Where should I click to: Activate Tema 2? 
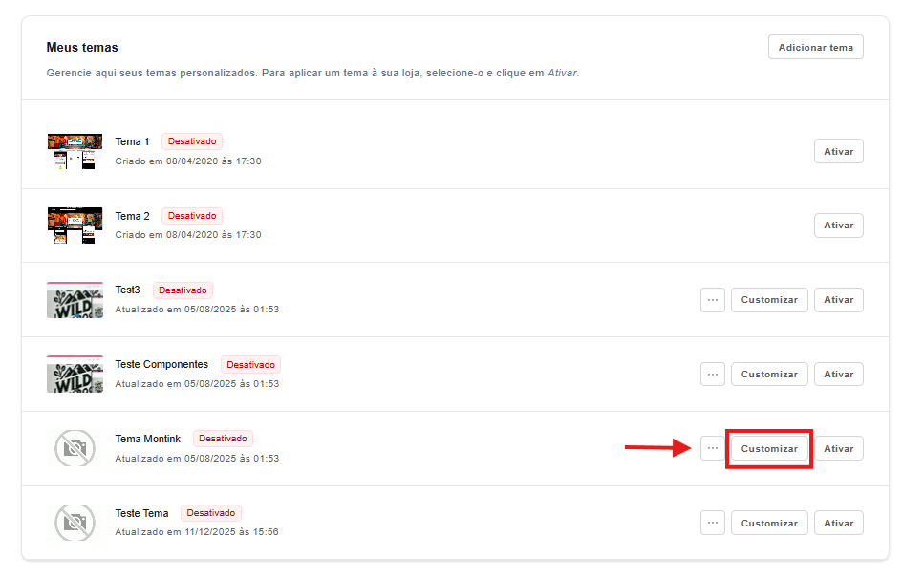click(838, 226)
